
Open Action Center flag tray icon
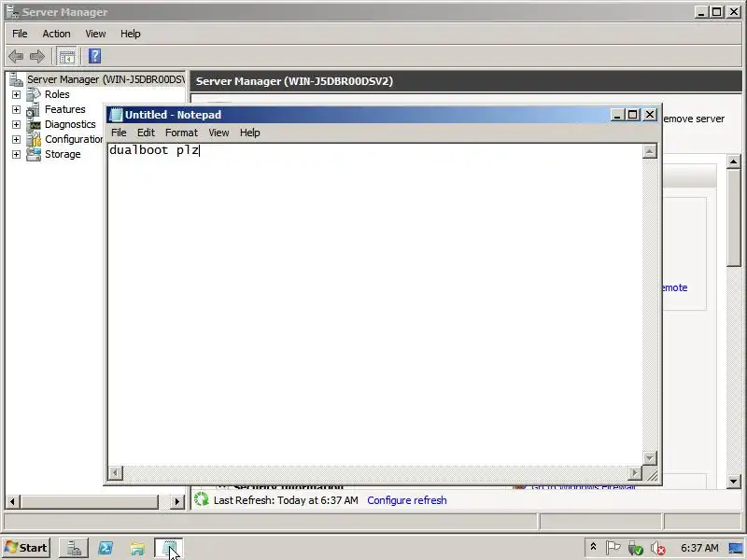[x=613, y=548]
